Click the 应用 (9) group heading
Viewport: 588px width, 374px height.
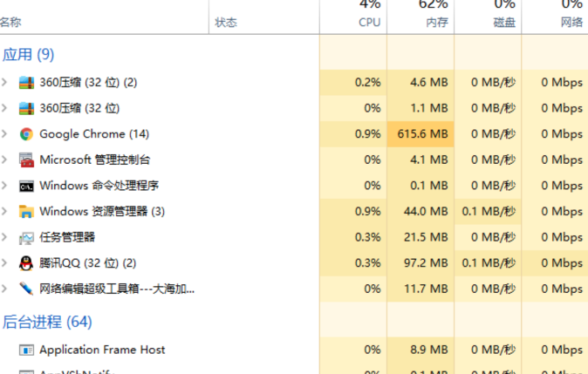pyautogui.click(x=29, y=55)
